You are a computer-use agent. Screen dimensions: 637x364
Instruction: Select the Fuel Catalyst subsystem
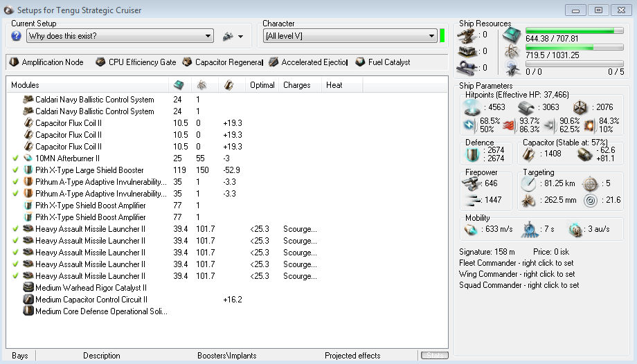383,62
